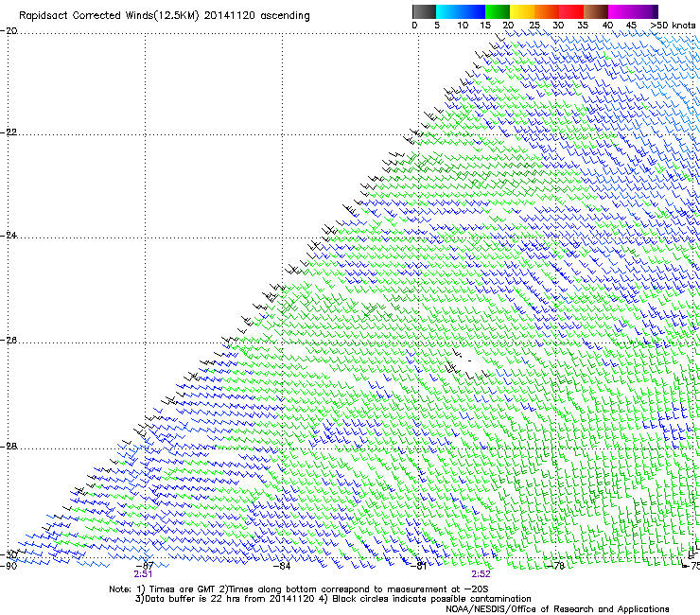
Task: Click the '40' knots legend number
Action: click(x=607, y=26)
